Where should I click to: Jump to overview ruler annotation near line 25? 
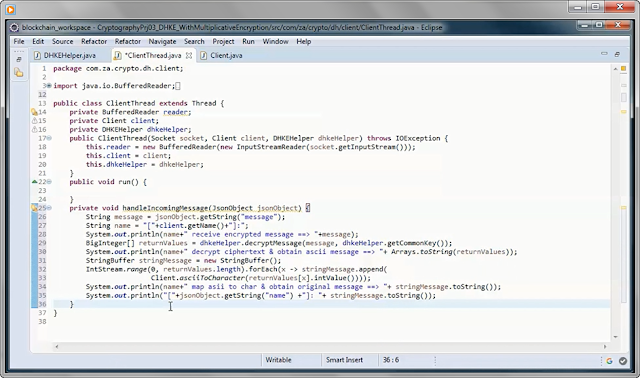coord(624,208)
